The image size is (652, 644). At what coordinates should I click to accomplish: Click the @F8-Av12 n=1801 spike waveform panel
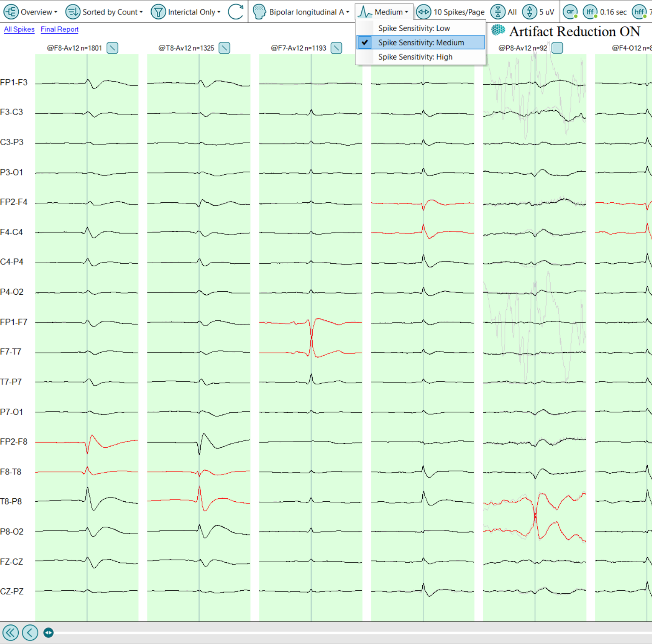tap(87, 337)
